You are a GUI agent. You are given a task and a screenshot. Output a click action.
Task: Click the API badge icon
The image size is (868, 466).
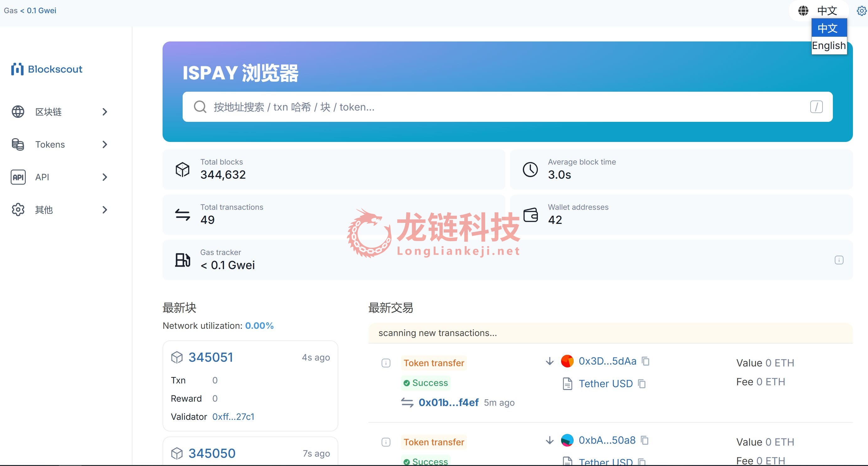coord(18,177)
